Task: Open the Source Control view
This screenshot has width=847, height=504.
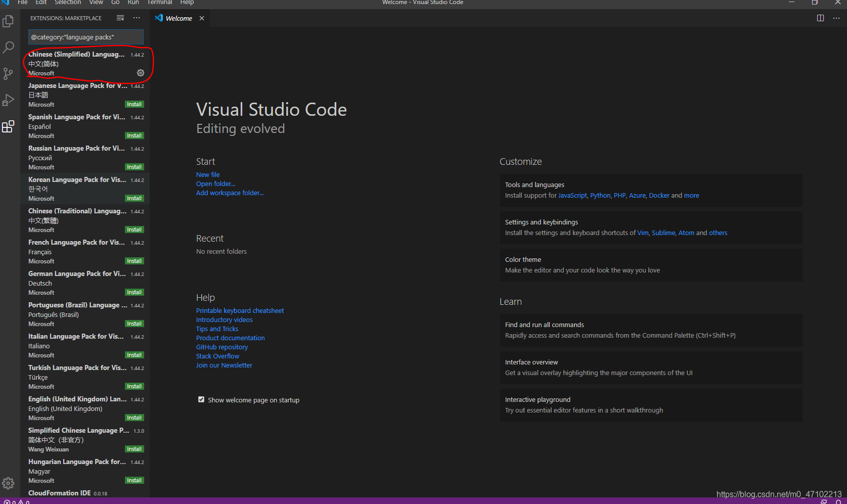Action: [8, 74]
